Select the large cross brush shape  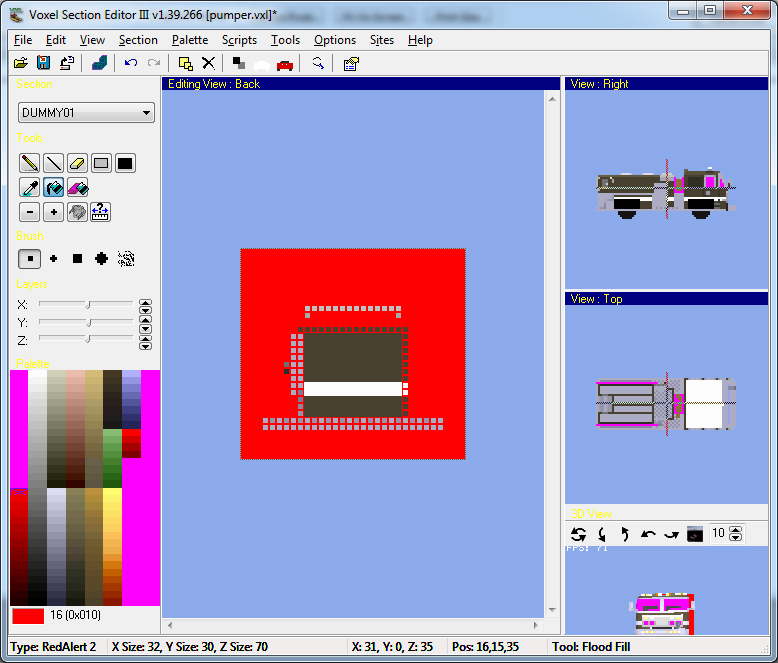101,258
